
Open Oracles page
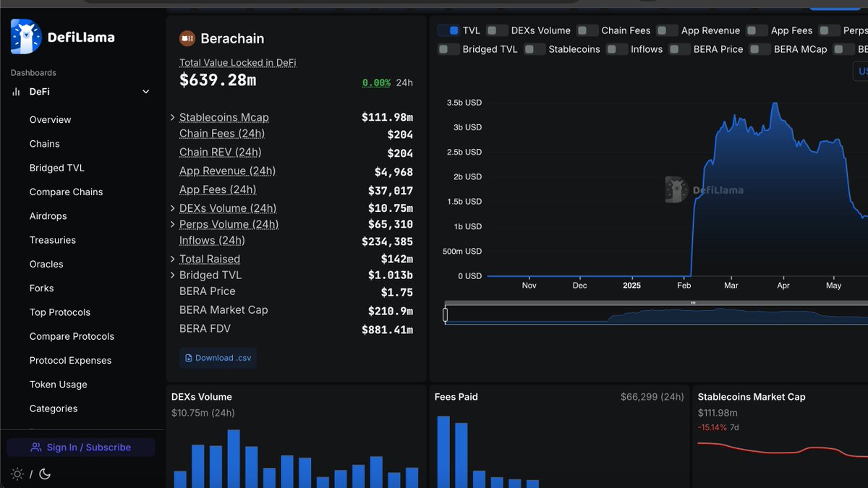(46, 265)
